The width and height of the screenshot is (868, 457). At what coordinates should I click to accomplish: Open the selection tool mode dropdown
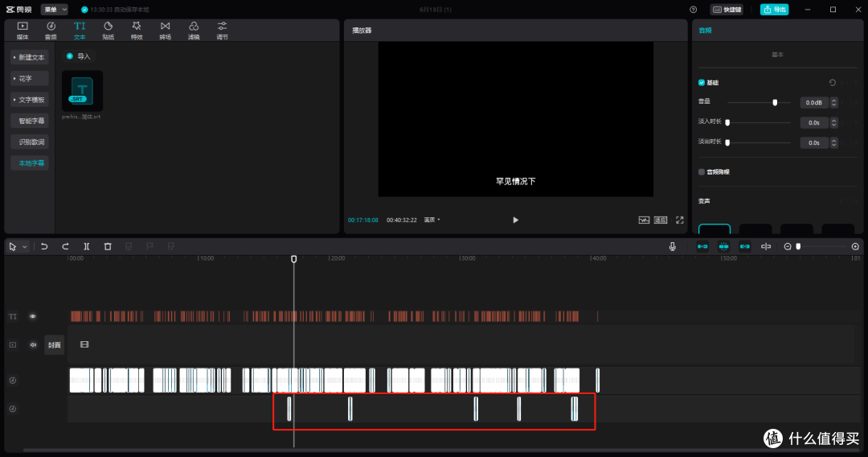[25, 247]
